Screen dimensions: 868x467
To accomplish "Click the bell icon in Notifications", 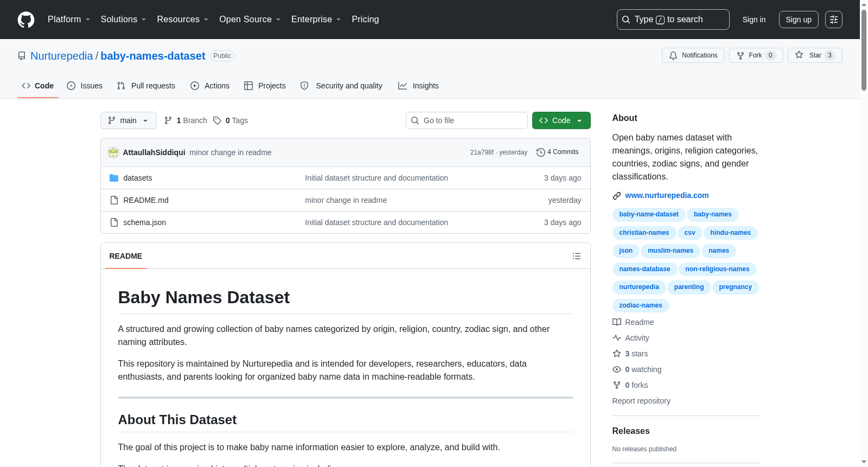I will [x=673, y=55].
